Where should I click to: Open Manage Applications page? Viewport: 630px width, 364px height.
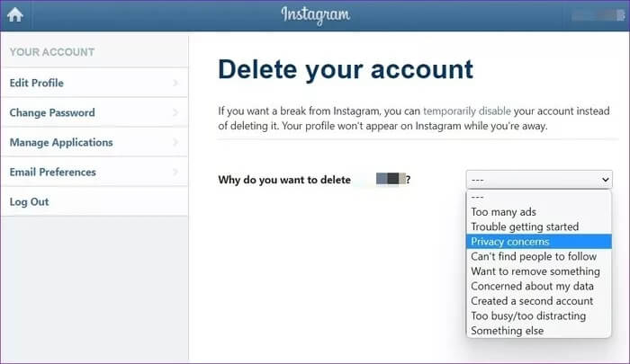94,142
